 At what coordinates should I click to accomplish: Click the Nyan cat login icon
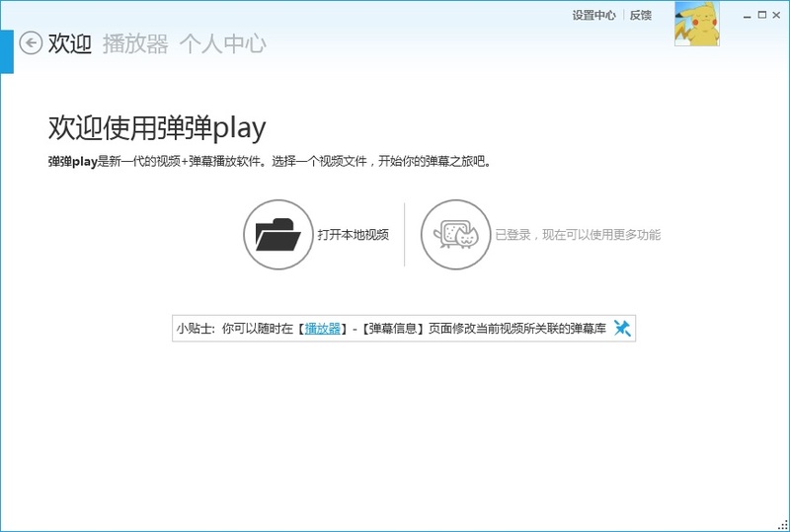point(456,234)
